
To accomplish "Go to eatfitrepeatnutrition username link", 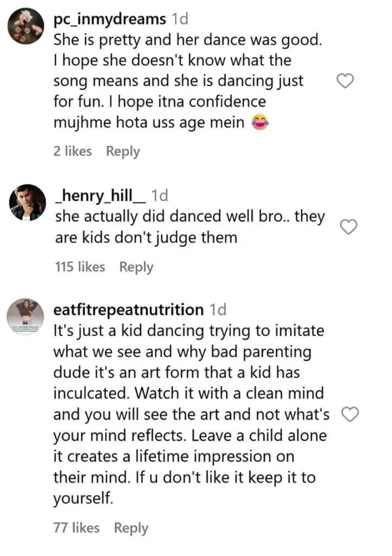I will pos(129,310).
